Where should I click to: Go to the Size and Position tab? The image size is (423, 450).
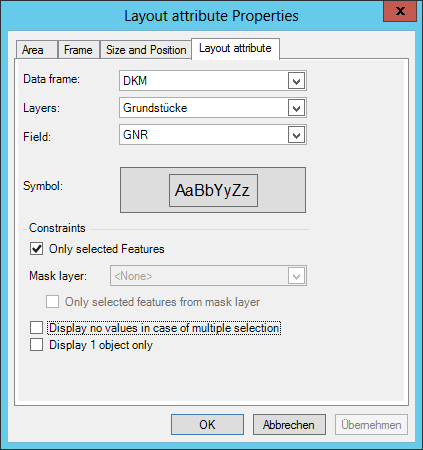click(x=146, y=50)
